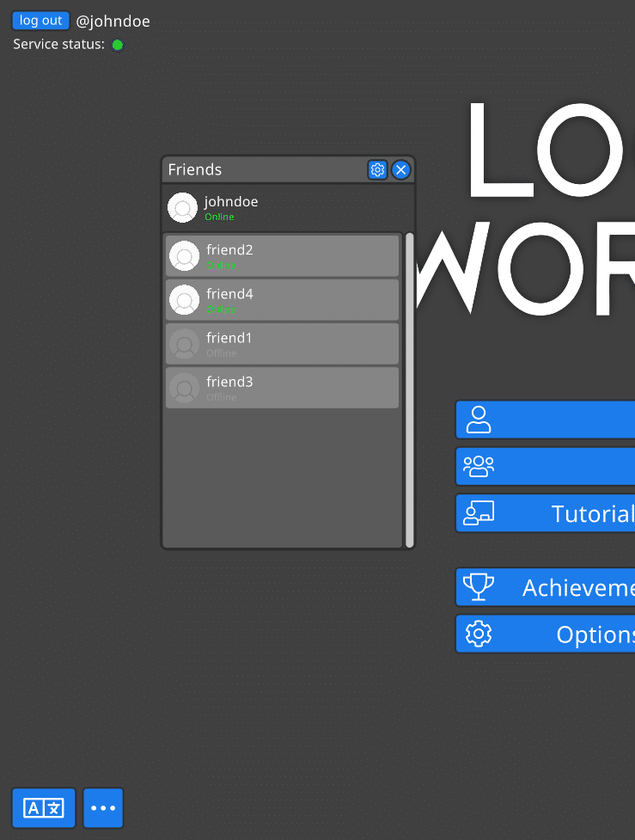Open the multiplayer group icon button
The image size is (635, 840).
point(545,466)
